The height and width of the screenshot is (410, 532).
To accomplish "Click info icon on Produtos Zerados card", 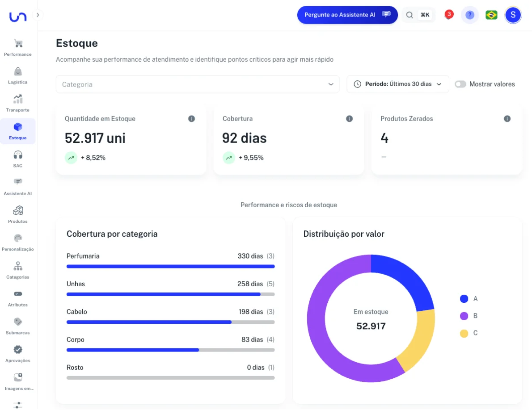I will 507,119.
